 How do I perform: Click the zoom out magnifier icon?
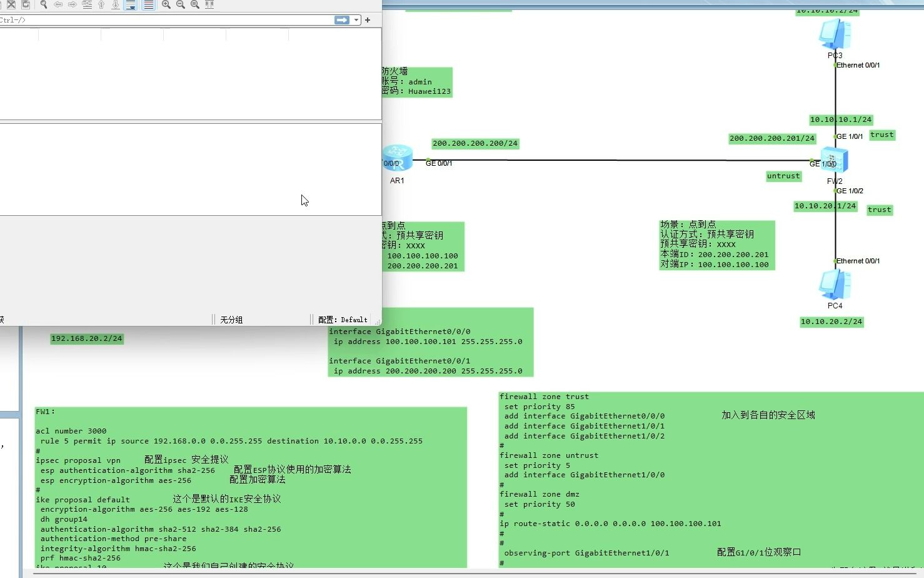pos(181,5)
